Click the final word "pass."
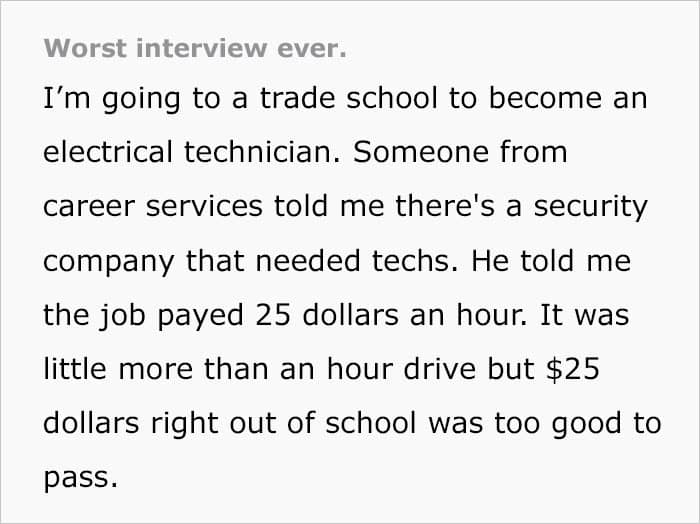 [81, 476]
